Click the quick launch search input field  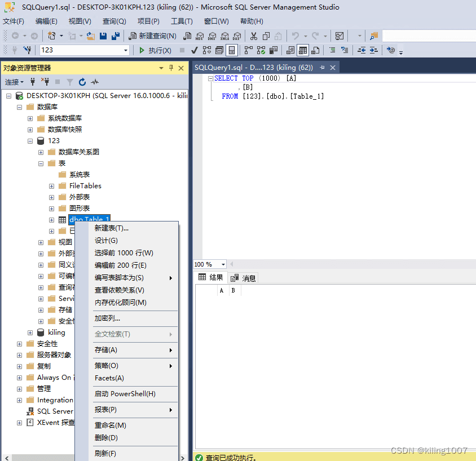pyautogui.click(x=427, y=36)
